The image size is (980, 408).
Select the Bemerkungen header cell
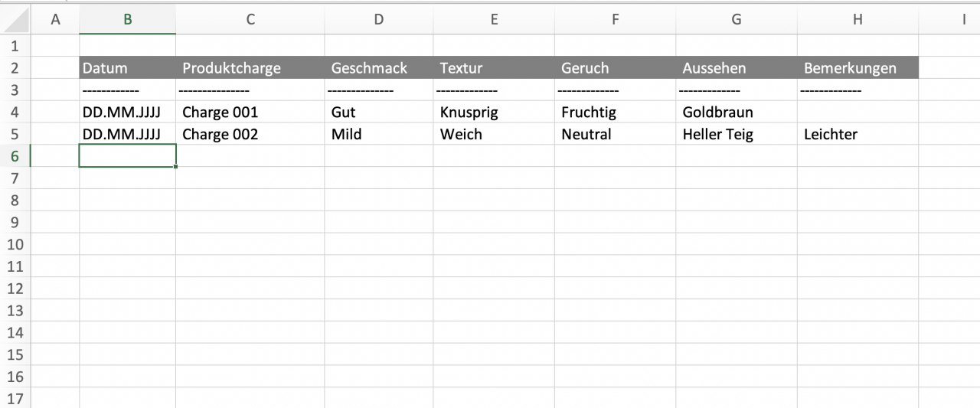pos(857,68)
